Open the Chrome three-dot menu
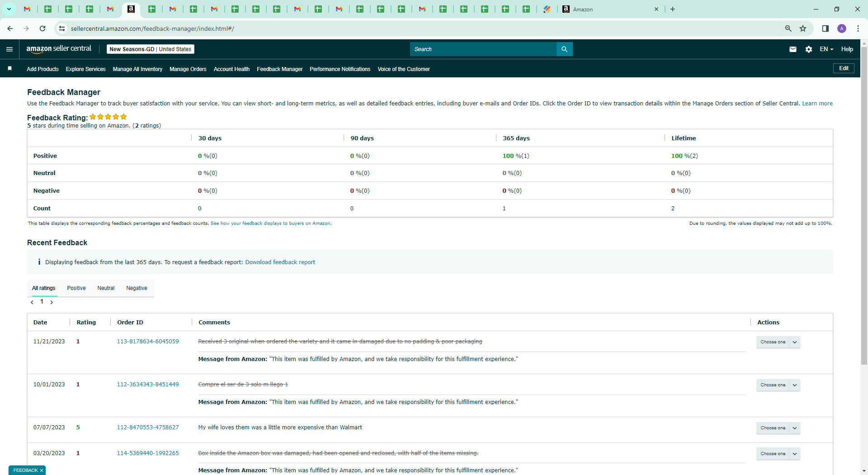This screenshot has width=868, height=475. pos(858,28)
